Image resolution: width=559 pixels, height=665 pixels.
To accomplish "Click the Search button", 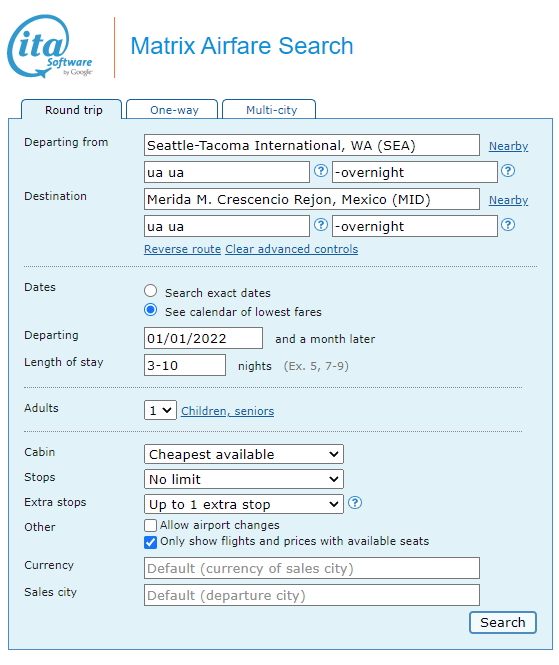I will point(503,623).
